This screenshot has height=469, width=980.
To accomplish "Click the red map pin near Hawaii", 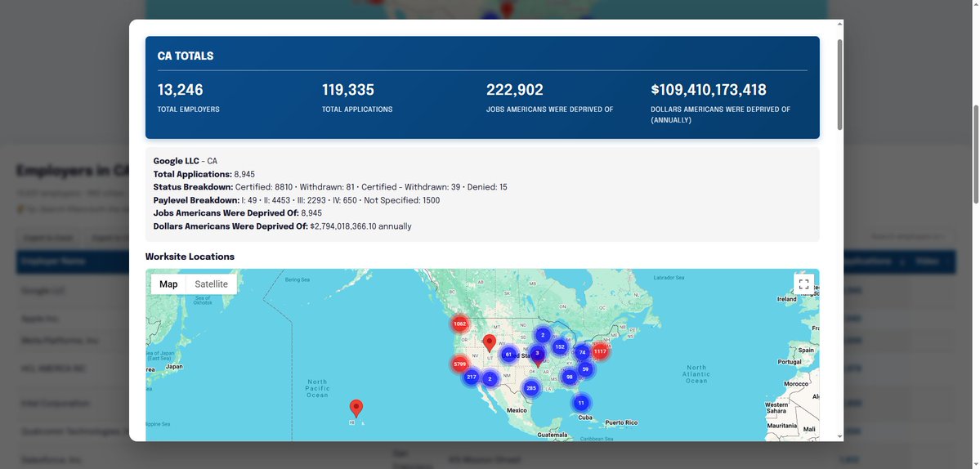I will click(x=356, y=408).
